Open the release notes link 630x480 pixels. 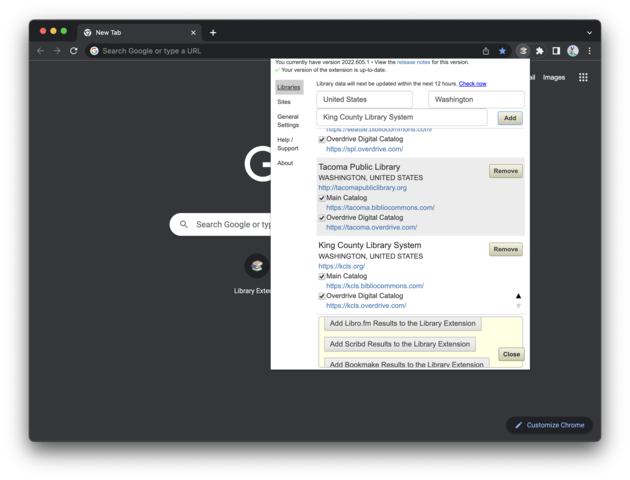(x=413, y=62)
